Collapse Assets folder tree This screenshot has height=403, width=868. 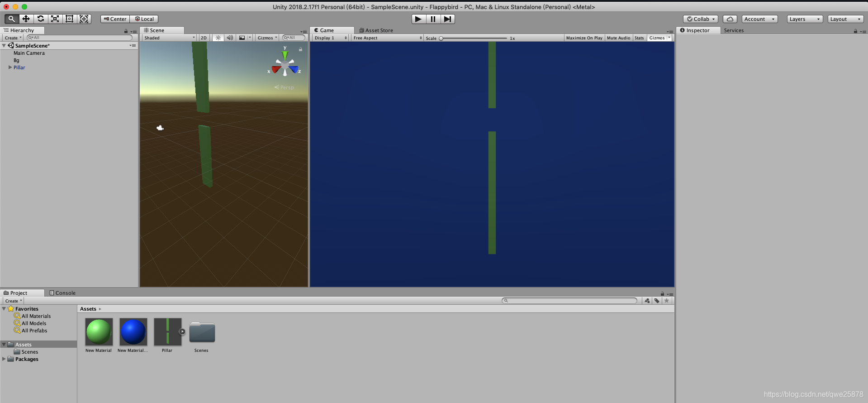click(4, 345)
